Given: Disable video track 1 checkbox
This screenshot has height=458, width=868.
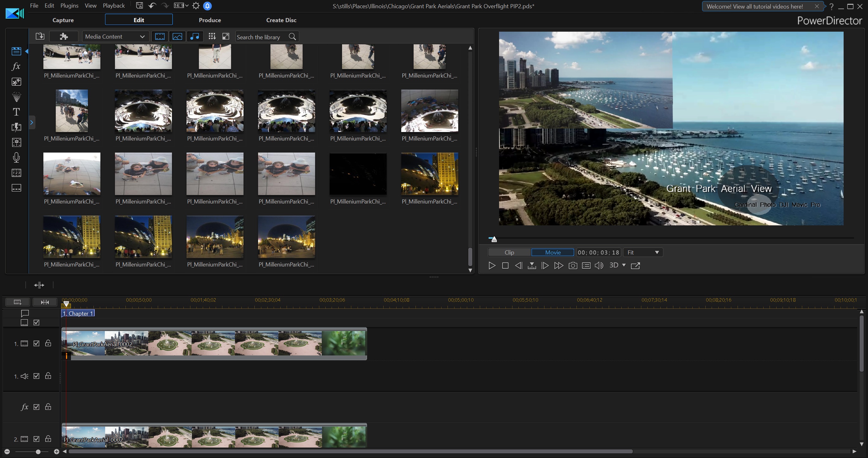Looking at the screenshot, I should point(36,343).
